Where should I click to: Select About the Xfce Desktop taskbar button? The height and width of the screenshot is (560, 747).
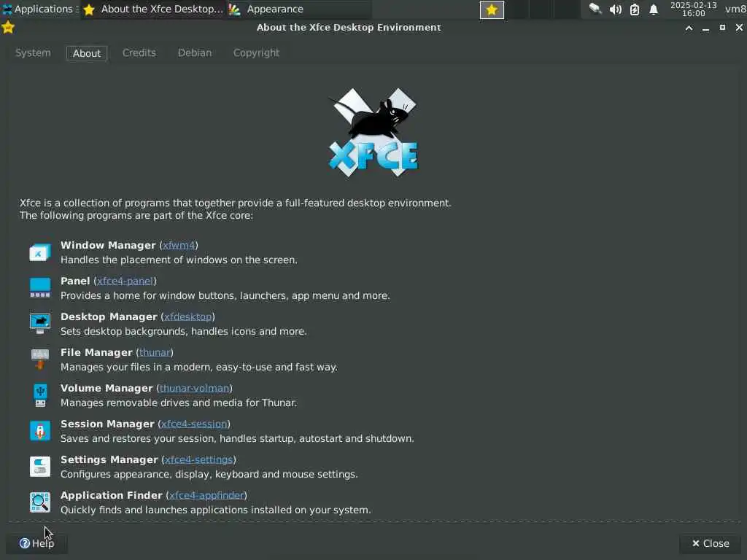[152, 9]
